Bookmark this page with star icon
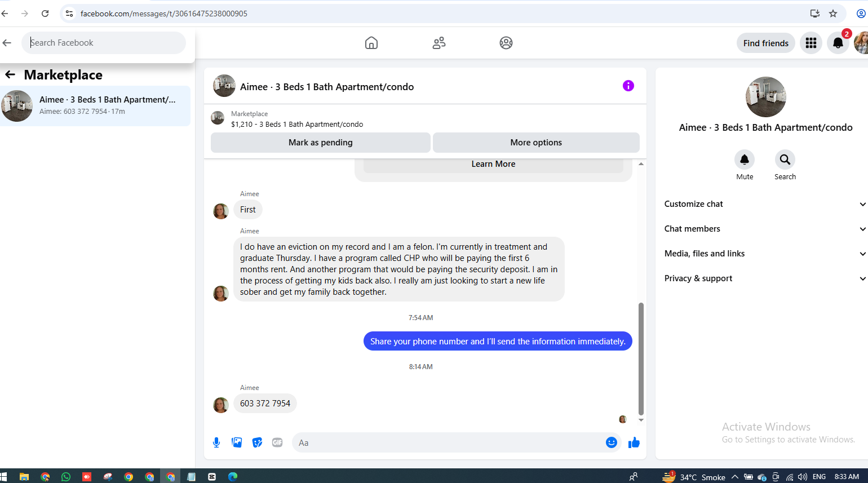The width and height of the screenshot is (868, 483). coord(833,14)
